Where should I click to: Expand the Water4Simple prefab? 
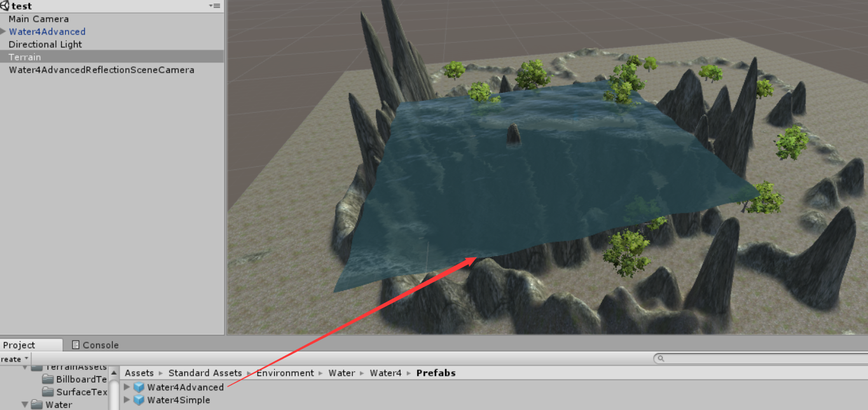tap(127, 400)
